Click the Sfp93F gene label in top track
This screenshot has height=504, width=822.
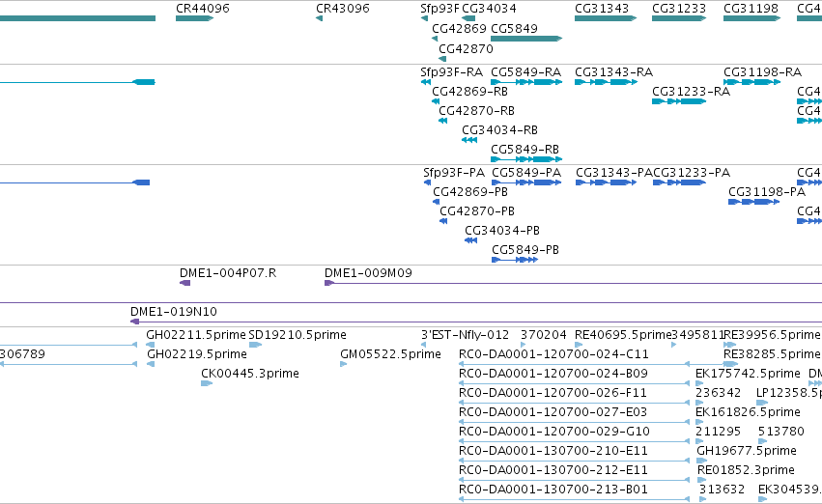point(439,9)
